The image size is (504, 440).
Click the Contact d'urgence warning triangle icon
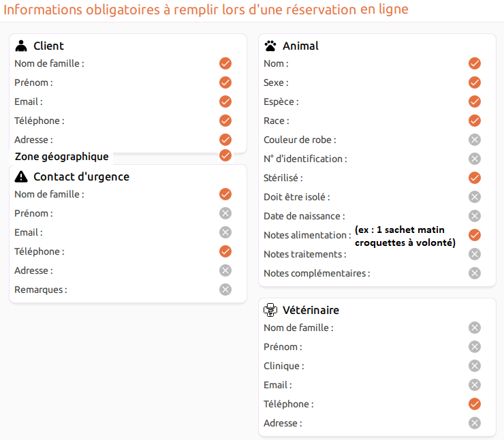(x=21, y=176)
